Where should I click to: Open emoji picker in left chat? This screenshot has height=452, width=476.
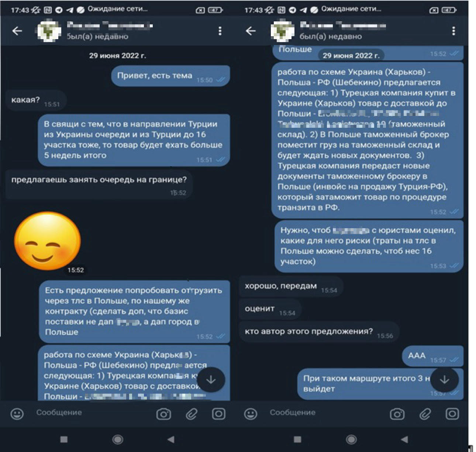[17, 414]
